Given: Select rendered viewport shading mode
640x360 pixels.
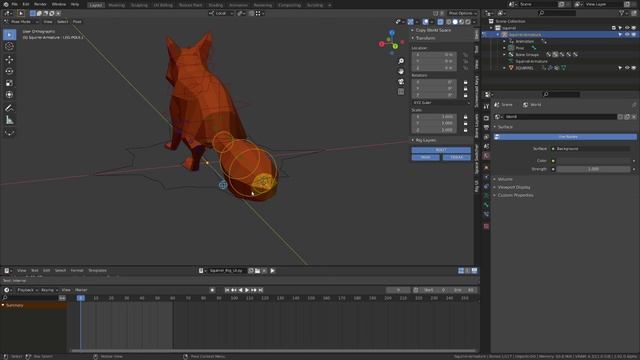Looking at the screenshot, I should (x=468, y=22).
